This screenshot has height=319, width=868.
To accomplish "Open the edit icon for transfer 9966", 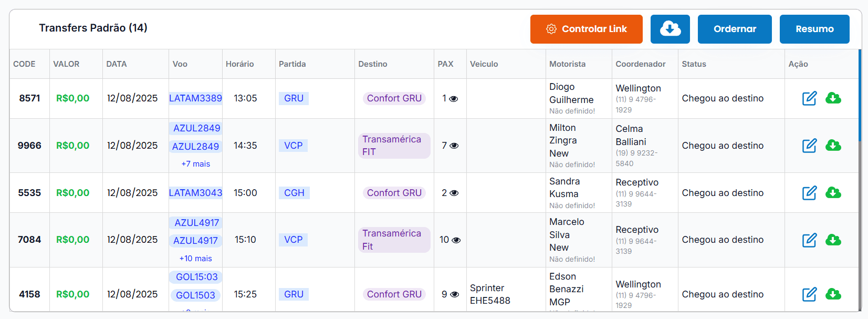I will point(809,146).
